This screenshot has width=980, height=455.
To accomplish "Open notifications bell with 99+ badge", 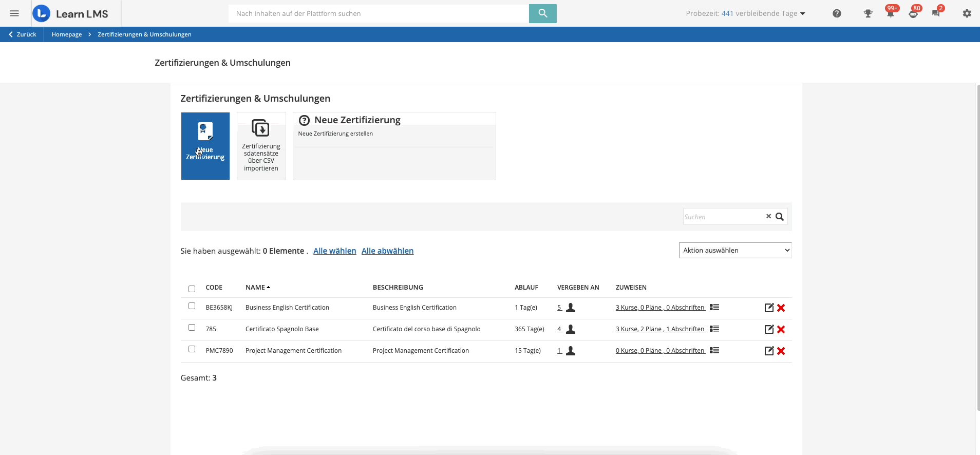I will point(891,12).
